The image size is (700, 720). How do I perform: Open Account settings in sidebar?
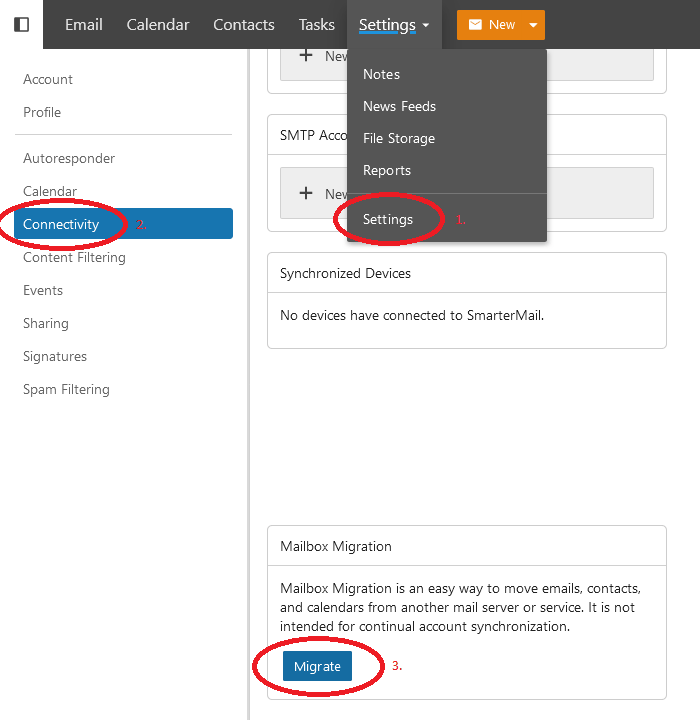(48, 79)
